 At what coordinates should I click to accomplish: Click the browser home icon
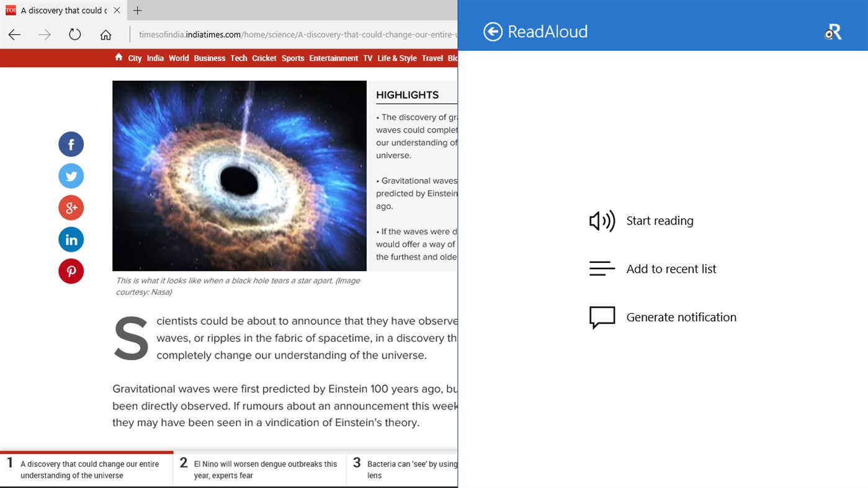[105, 34]
